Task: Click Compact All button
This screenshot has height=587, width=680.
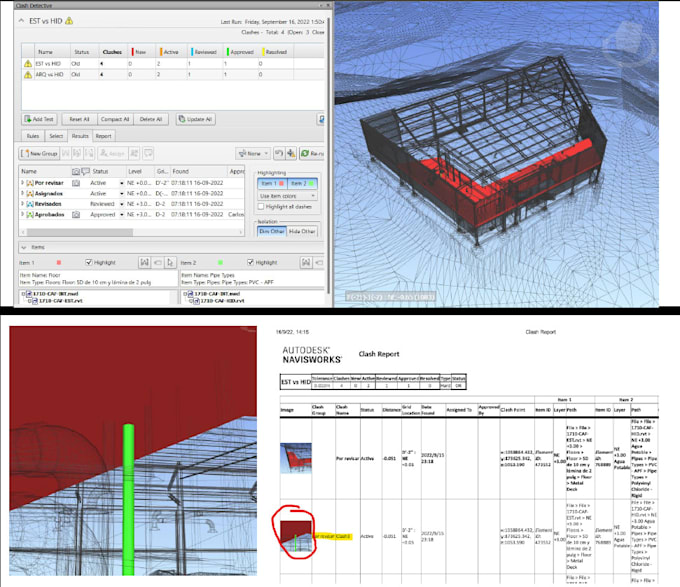Action: click(x=115, y=119)
